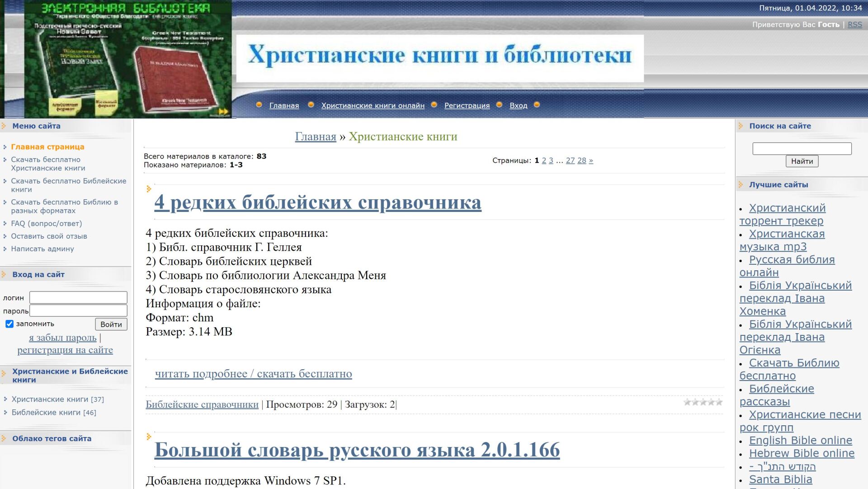Open Santa Biblia link
The height and width of the screenshot is (489, 868).
click(781, 480)
